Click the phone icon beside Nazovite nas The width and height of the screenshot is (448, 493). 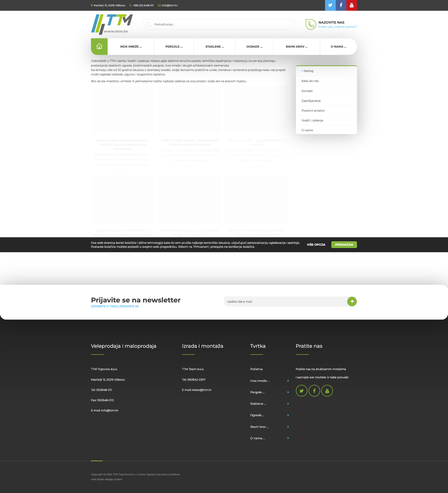click(311, 25)
